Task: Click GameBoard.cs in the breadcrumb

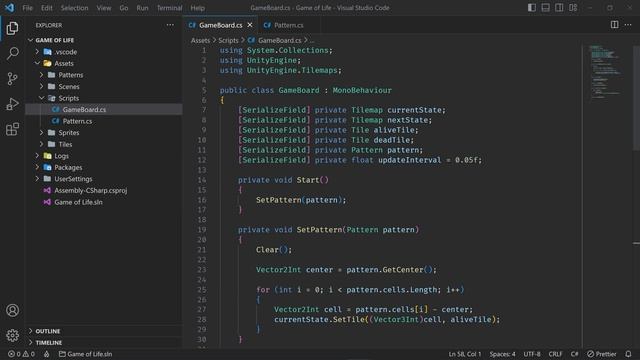Action: click(x=279, y=40)
